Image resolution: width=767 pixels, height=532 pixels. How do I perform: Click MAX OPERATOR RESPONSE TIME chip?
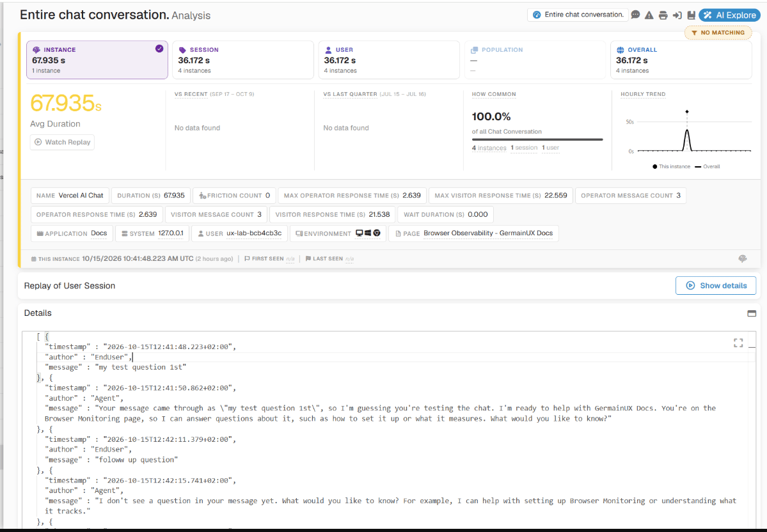tap(352, 196)
